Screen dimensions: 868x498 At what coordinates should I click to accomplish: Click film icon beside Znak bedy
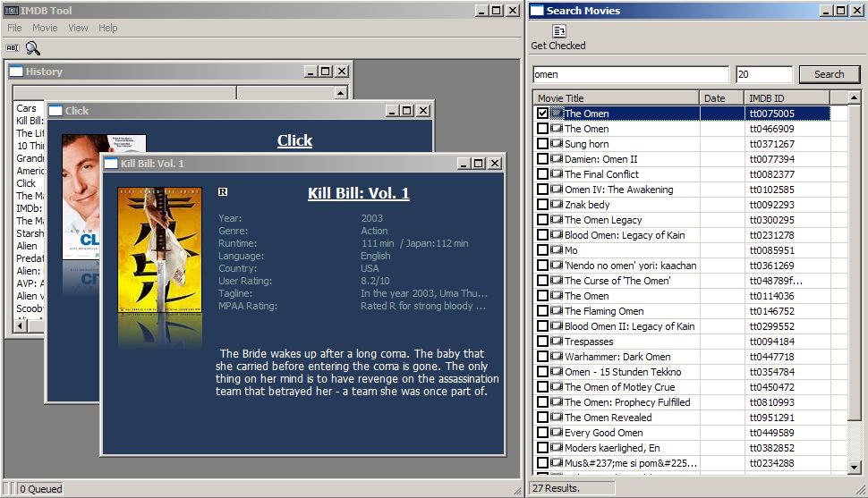click(557, 205)
